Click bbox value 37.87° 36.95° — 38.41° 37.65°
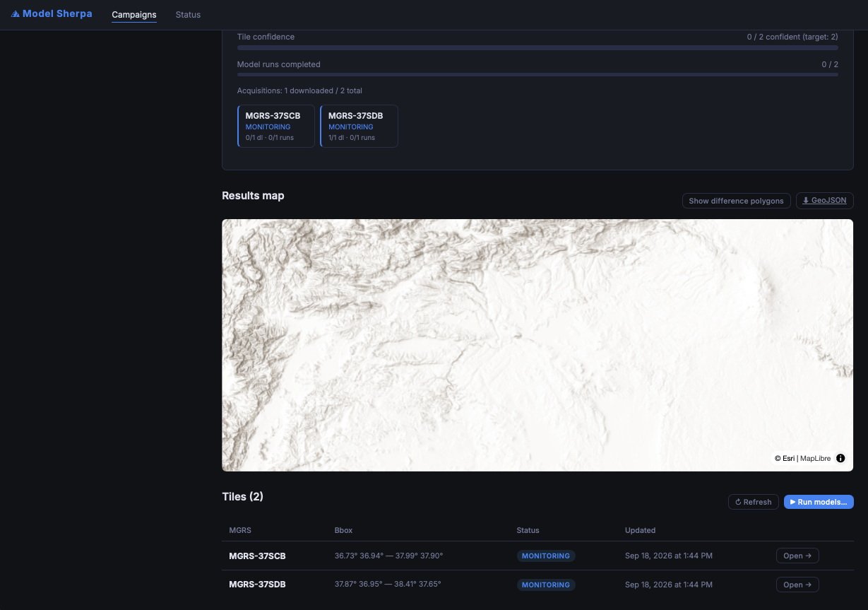Image resolution: width=868 pixels, height=610 pixels. click(x=388, y=585)
